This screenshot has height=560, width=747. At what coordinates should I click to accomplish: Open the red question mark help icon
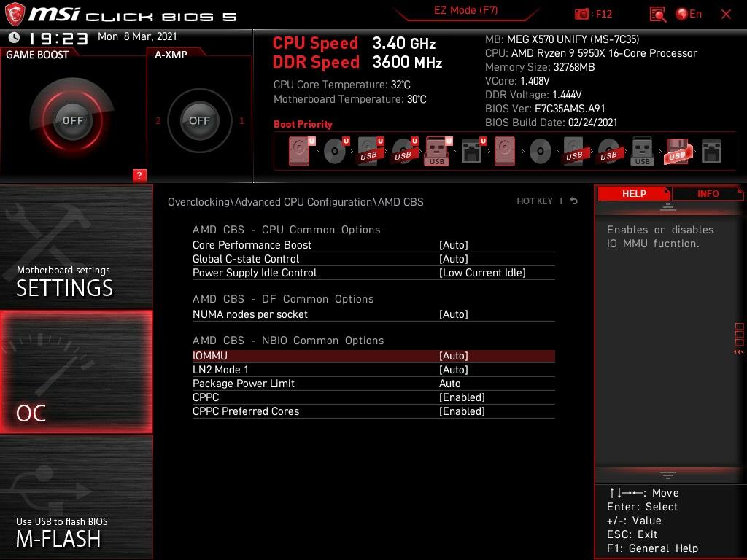click(x=139, y=175)
